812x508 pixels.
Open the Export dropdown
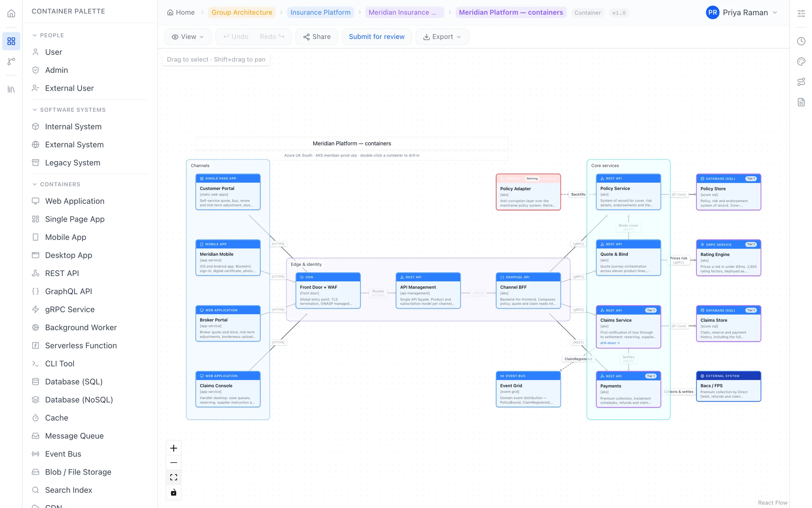[442, 37]
